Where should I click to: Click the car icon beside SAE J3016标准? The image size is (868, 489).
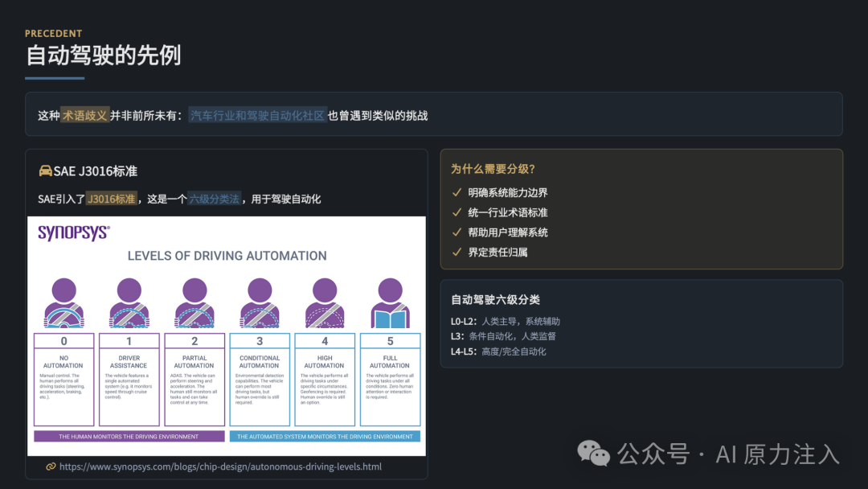(45, 171)
